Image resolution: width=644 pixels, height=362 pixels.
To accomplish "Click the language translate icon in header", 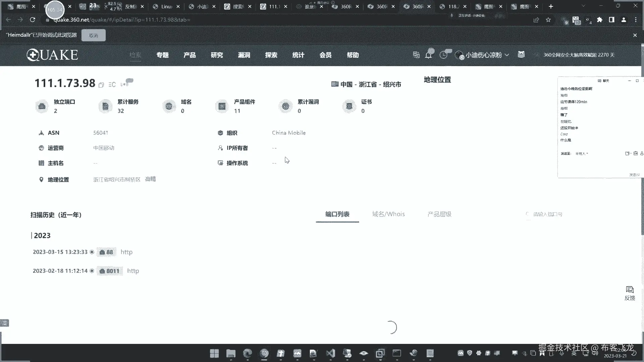I will click(416, 55).
